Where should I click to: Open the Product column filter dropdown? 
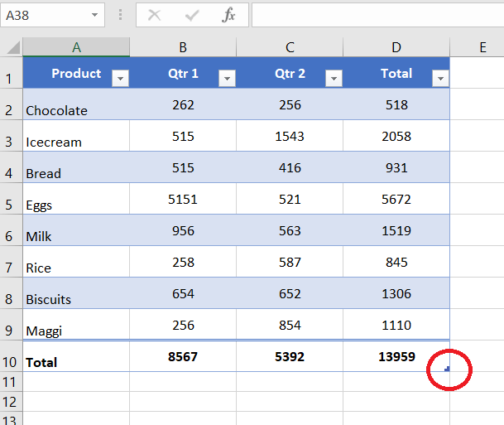(121, 78)
